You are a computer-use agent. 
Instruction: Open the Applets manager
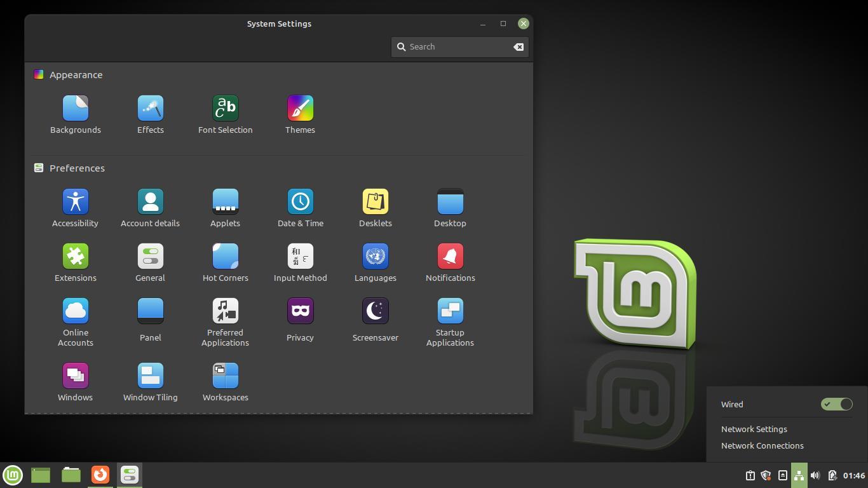point(225,207)
